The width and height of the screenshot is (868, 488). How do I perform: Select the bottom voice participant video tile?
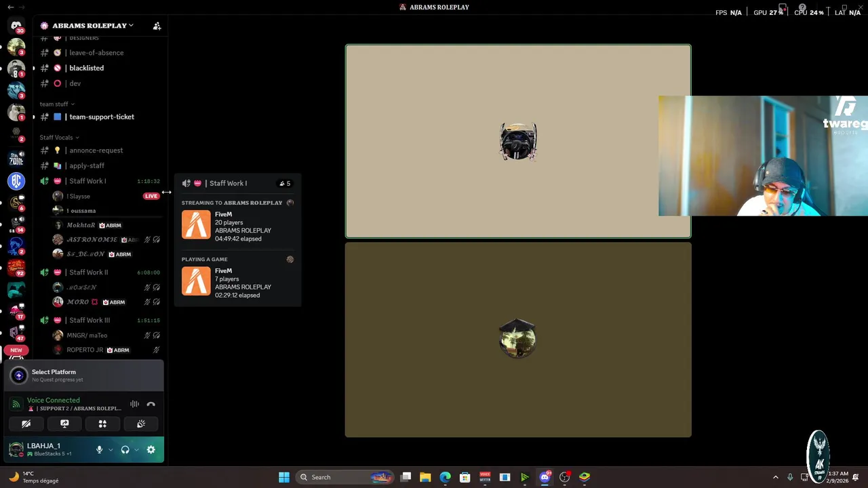coord(518,340)
